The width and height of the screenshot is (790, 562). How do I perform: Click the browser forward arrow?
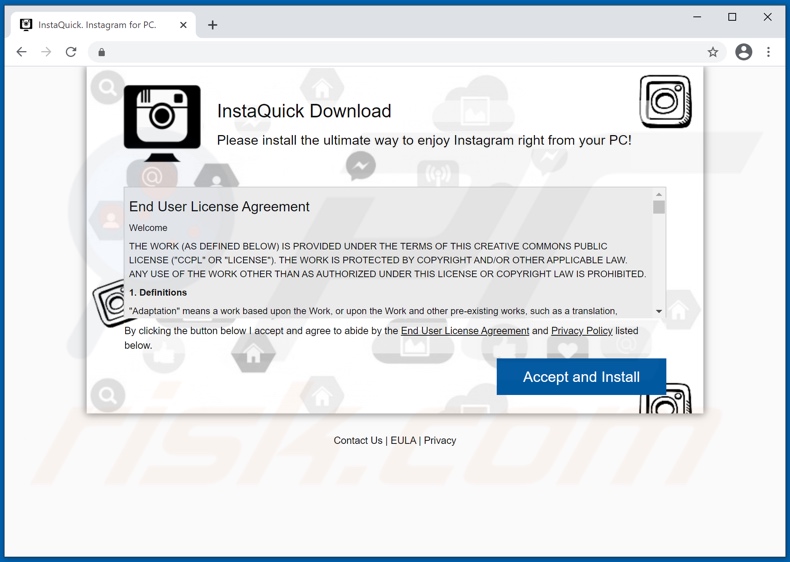(46, 52)
